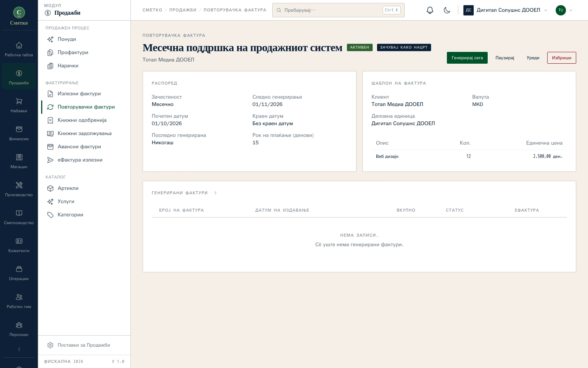Open the Дигитал Солушнс ДООЕЛ company dropdown
588x368 pixels.
click(505, 10)
